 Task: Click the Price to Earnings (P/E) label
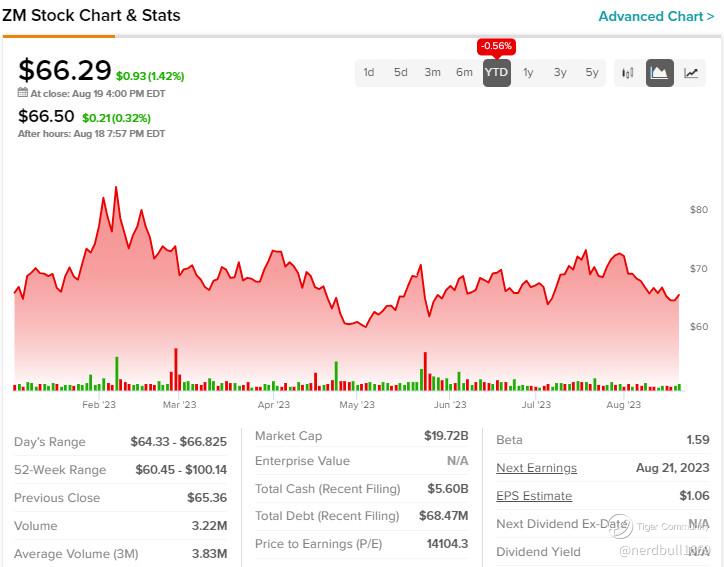click(319, 544)
